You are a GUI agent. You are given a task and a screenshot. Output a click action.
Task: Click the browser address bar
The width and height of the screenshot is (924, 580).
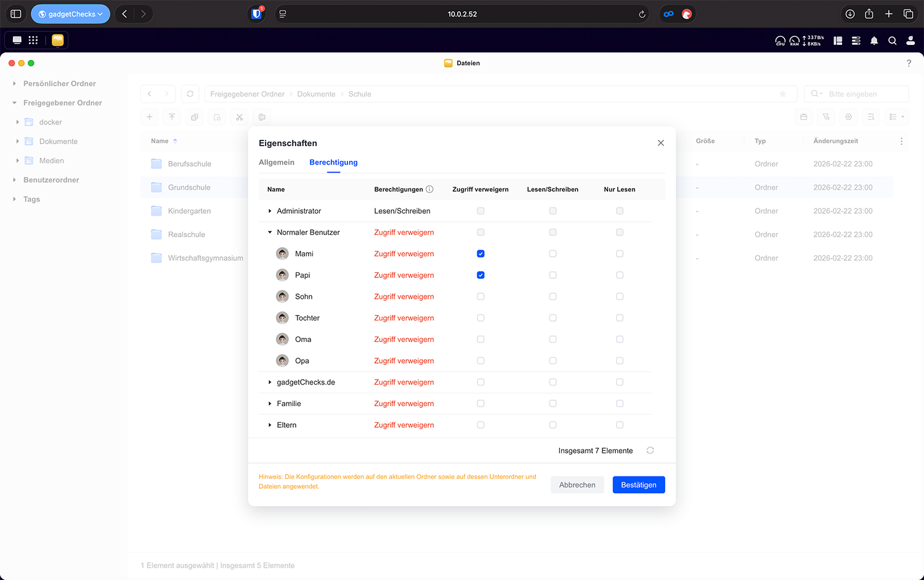(x=462, y=14)
